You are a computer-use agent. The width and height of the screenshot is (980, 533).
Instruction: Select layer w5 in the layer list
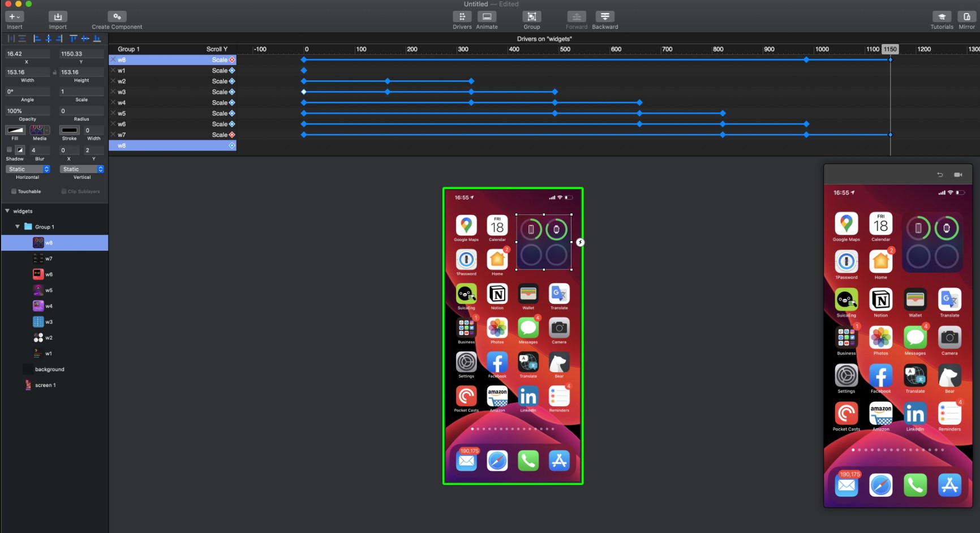click(x=55, y=290)
